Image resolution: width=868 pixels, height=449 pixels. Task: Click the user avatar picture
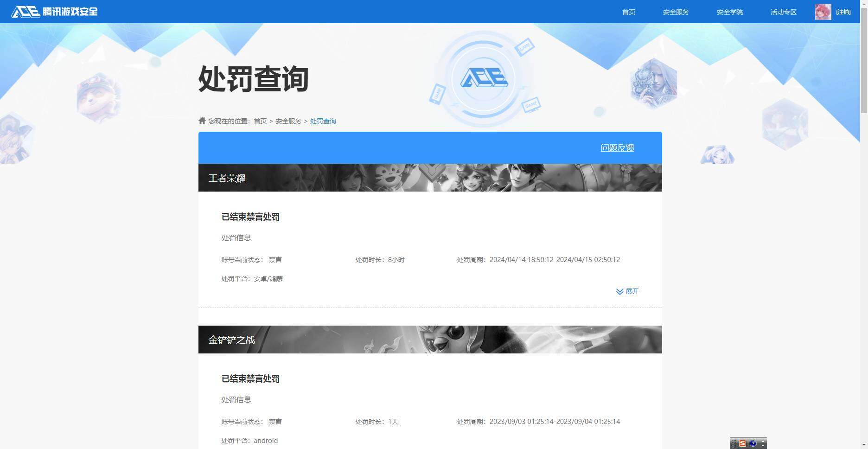(x=823, y=12)
